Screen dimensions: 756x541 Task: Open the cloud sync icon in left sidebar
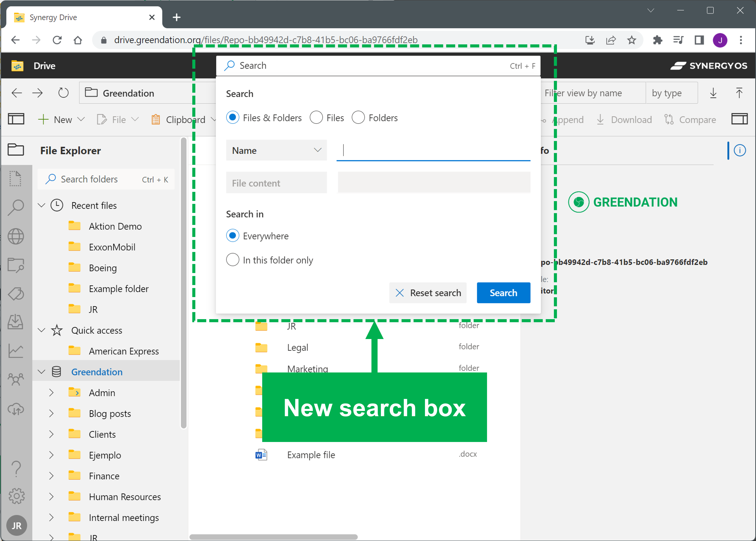(16, 409)
